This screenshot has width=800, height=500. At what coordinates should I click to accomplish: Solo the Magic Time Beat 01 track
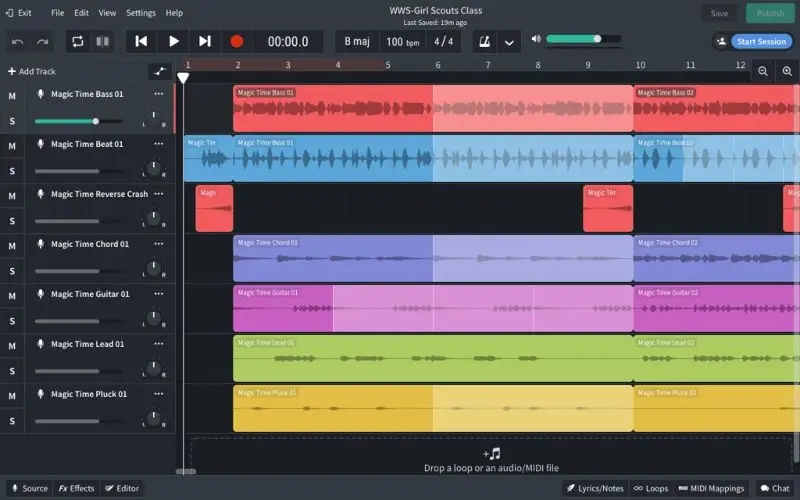[x=12, y=171]
